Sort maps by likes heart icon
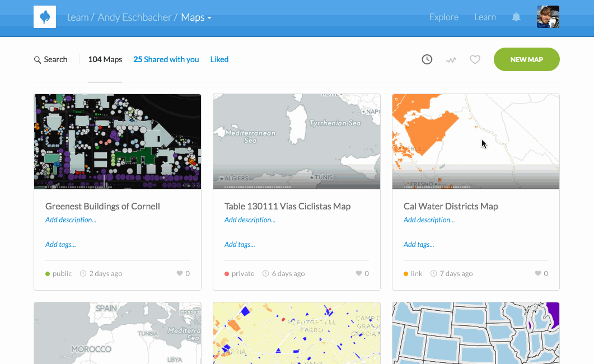 475,59
